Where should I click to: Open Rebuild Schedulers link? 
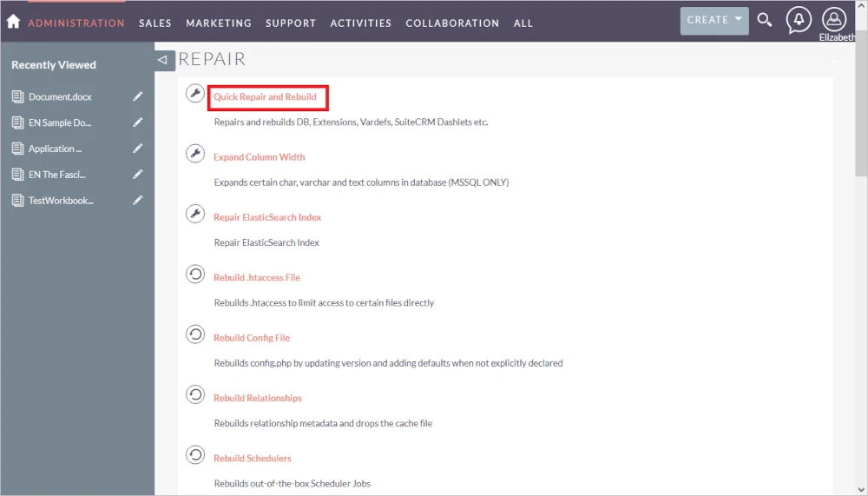coord(253,459)
